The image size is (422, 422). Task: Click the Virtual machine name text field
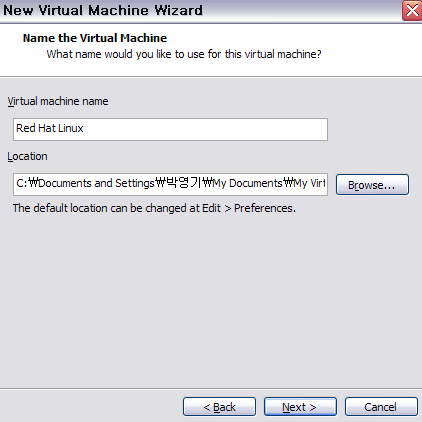(x=170, y=129)
